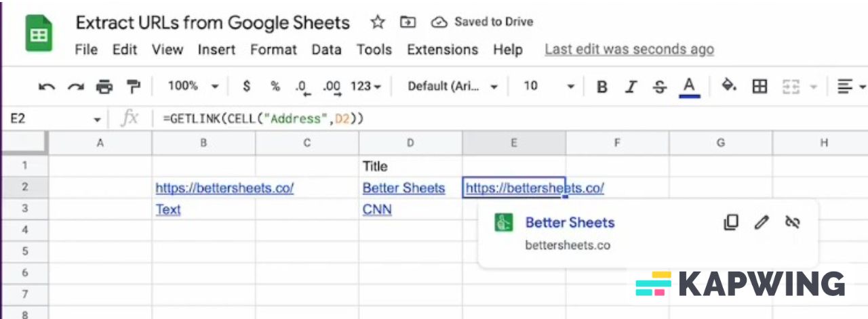Open the Default (Ari... font dropdown

[453, 86]
